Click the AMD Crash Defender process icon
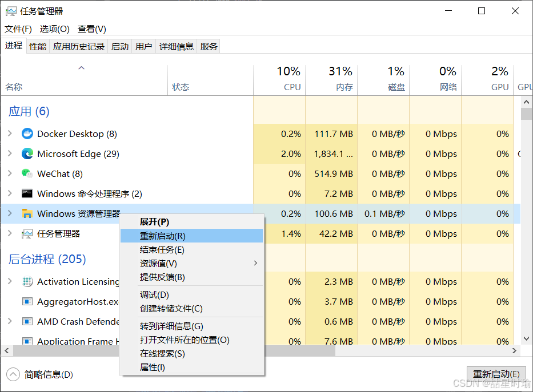 [x=27, y=321]
